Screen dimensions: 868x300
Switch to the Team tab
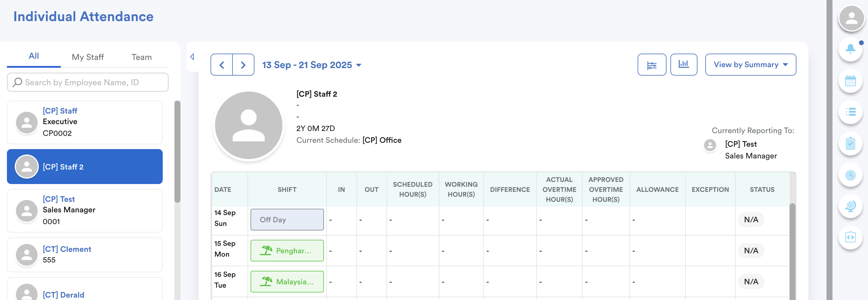[x=142, y=57]
